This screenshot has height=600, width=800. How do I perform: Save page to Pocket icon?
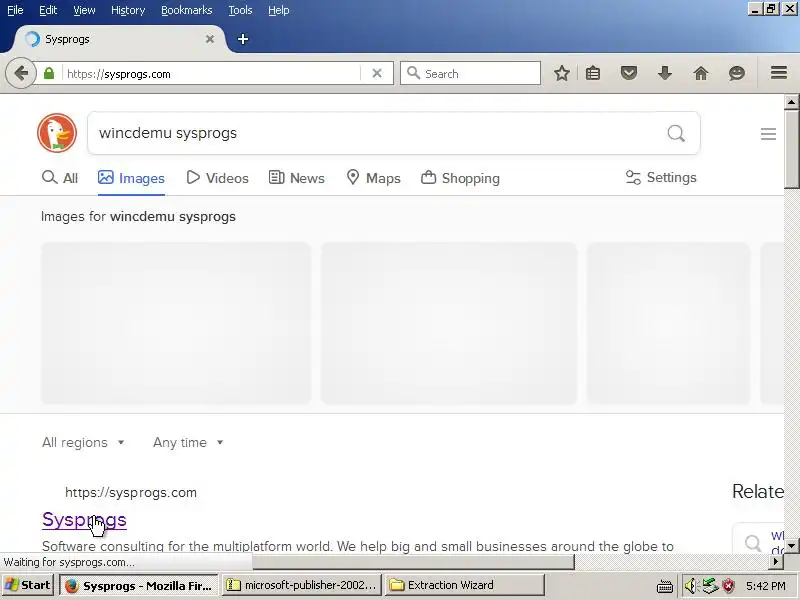coord(629,73)
